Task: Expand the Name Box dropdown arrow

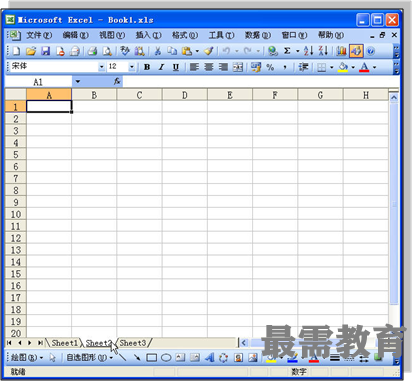Action: pyautogui.click(x=78, y=81)
